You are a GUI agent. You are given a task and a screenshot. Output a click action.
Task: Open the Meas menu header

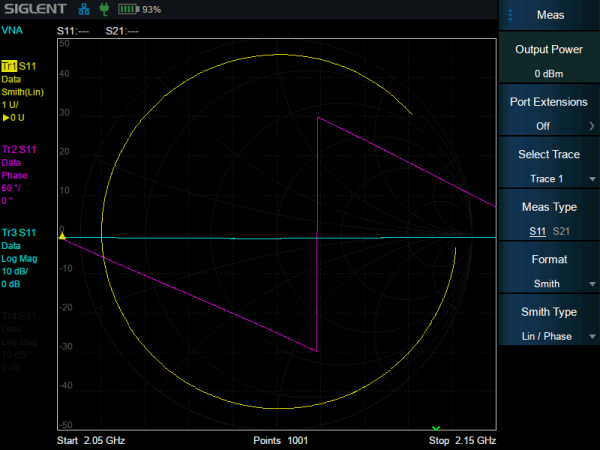tap(549, 15)
